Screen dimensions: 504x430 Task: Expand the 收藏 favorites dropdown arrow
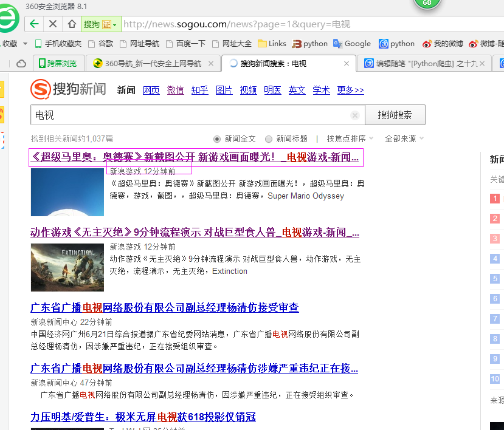[25, 44]
